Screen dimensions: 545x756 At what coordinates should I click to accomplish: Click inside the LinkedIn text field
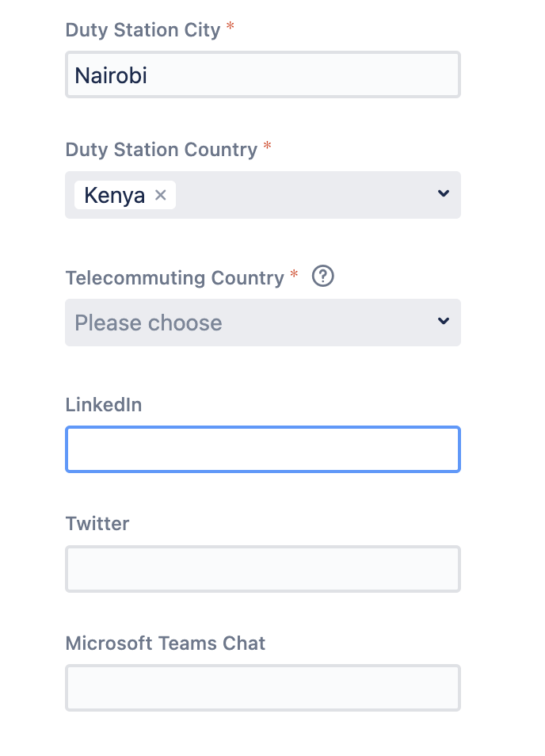coord(263,449)
